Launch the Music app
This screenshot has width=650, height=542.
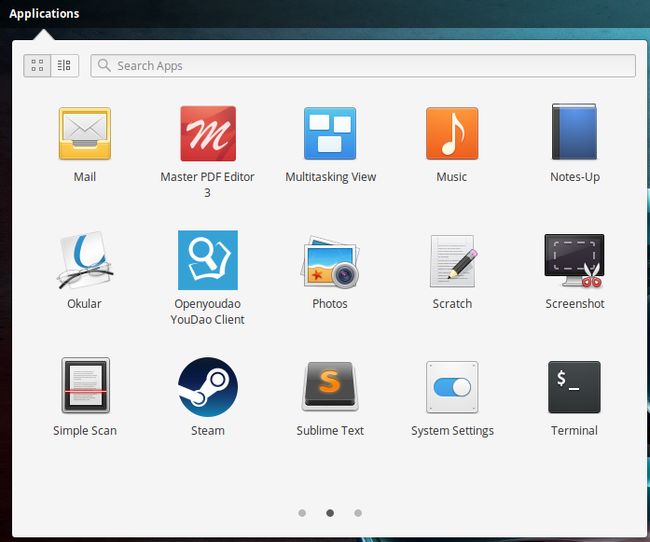tap(452, 134)
